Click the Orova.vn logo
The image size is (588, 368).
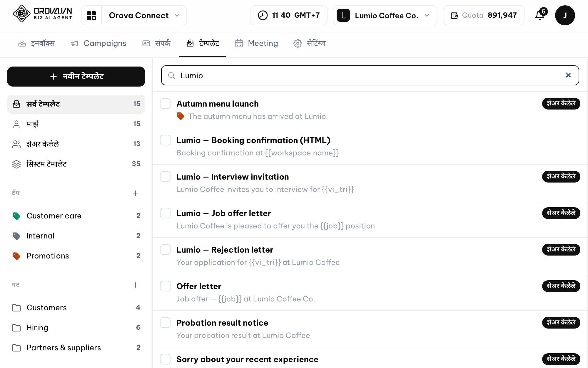tap(43, 14)
